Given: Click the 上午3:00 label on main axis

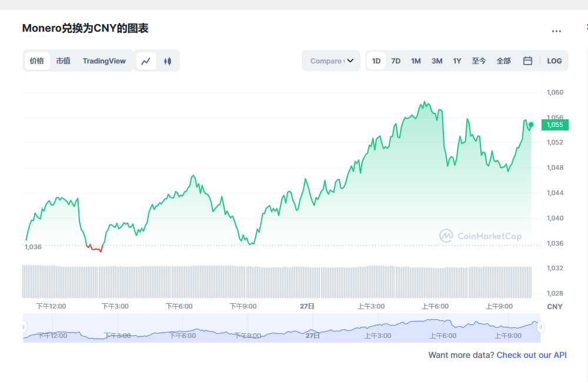Looking at the screenshot, I should (x=371, y=306).
